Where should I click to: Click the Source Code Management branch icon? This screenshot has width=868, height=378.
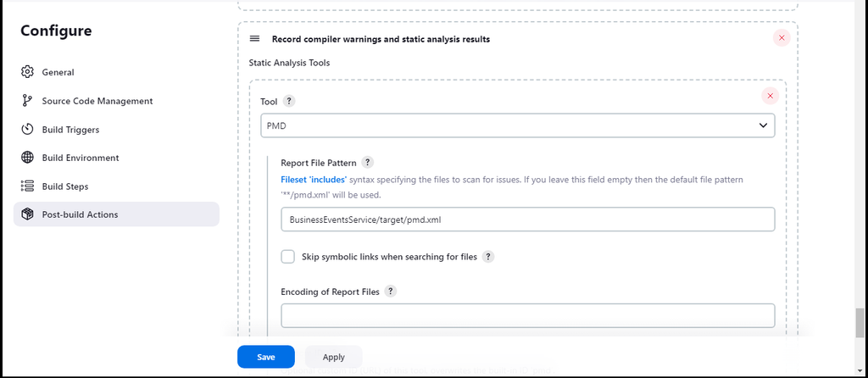[27, 101]
